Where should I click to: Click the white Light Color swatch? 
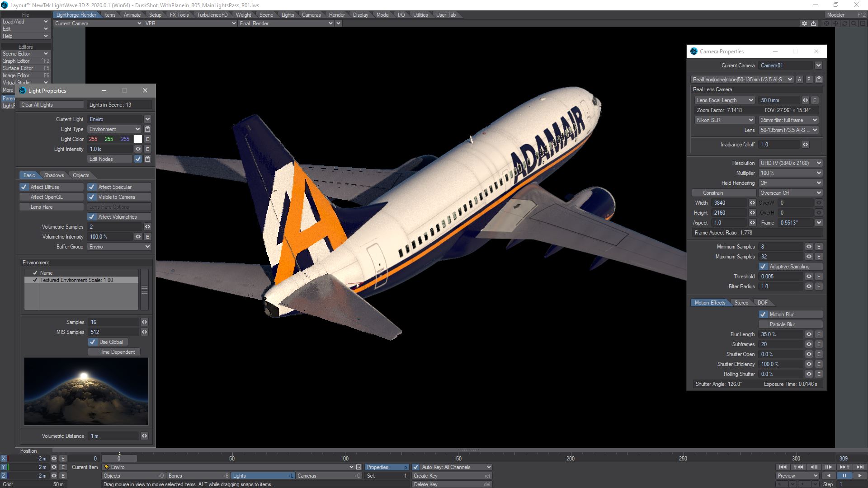pos(138,139)
